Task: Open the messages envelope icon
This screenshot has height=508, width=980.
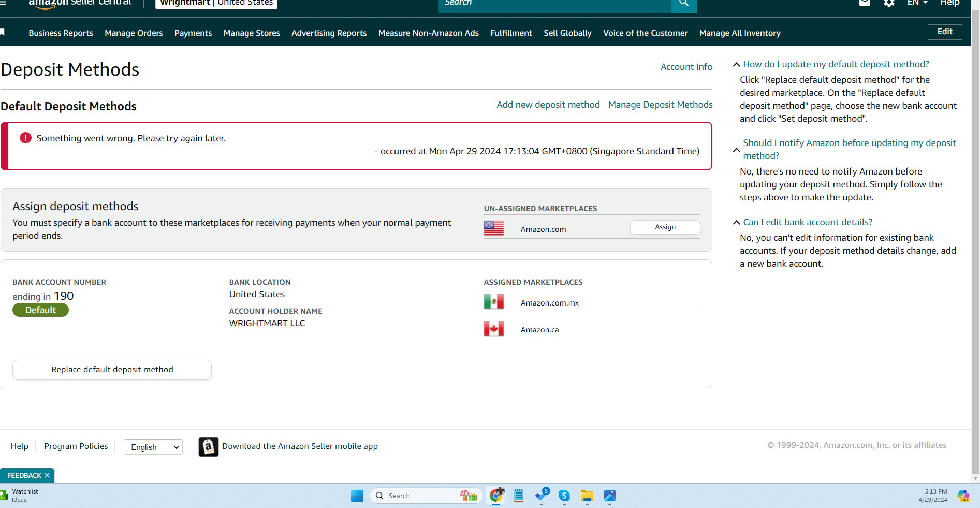Action: click(865, 3)
